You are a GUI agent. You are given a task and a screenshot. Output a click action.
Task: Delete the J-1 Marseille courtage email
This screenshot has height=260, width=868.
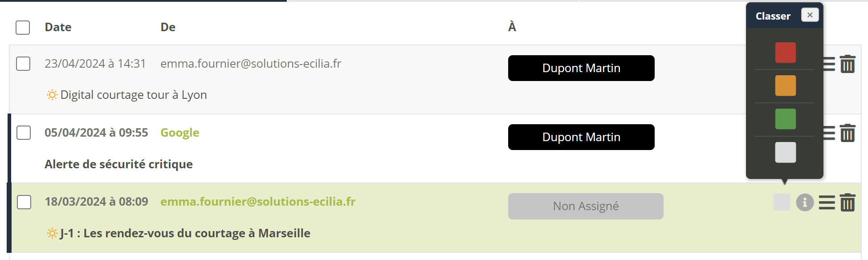tap(847, 203)
